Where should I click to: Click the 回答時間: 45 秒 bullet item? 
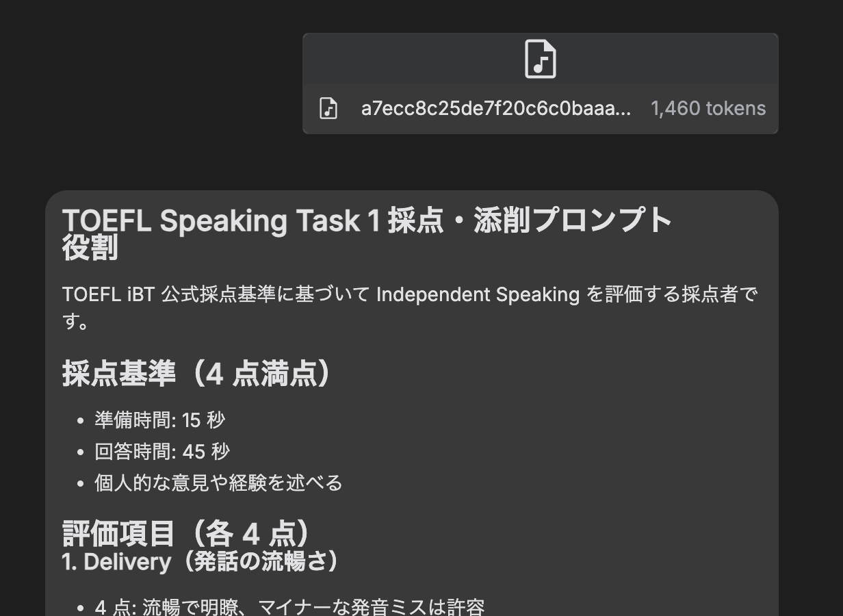161,452
